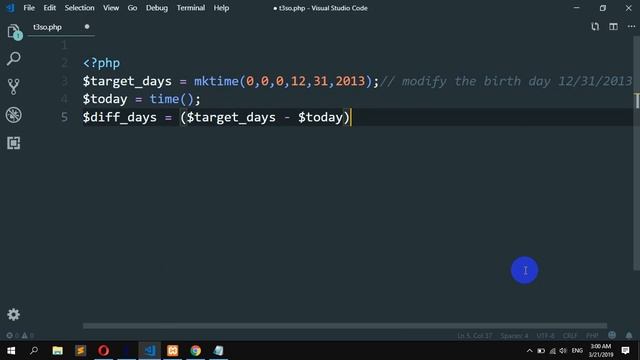640x360 pixels.
Task: Click the network icon in system tray
Action: pyautogui.click(x=553, y=351)
